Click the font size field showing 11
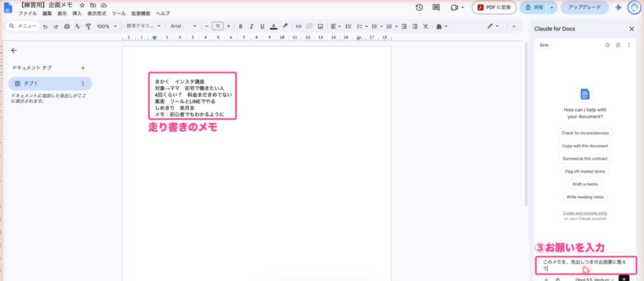 point(217,26)
